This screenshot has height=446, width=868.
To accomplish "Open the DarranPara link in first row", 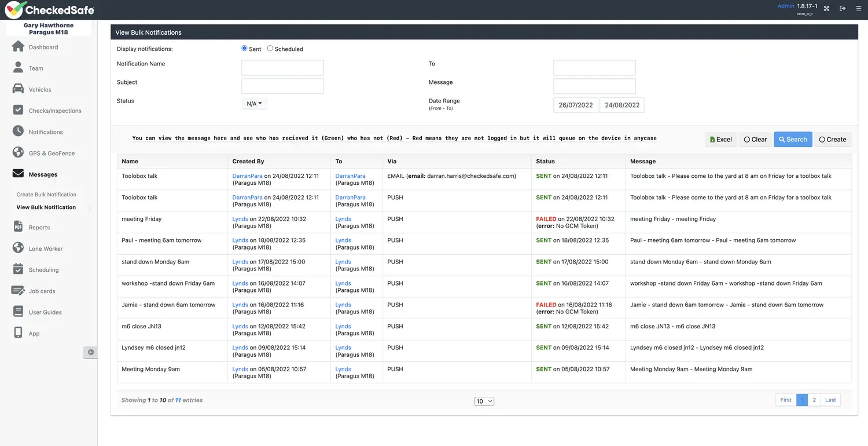I will click(247, 176).
